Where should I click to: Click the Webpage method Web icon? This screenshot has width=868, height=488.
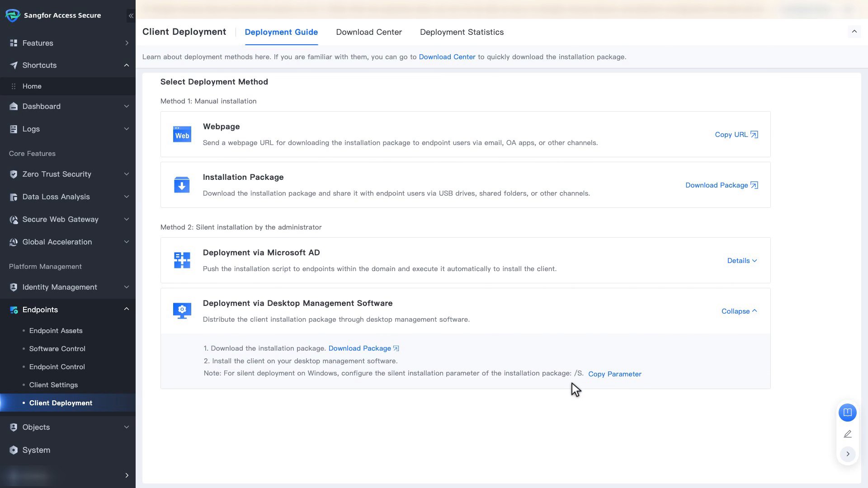pyautogui.click(x=182, y=134)
